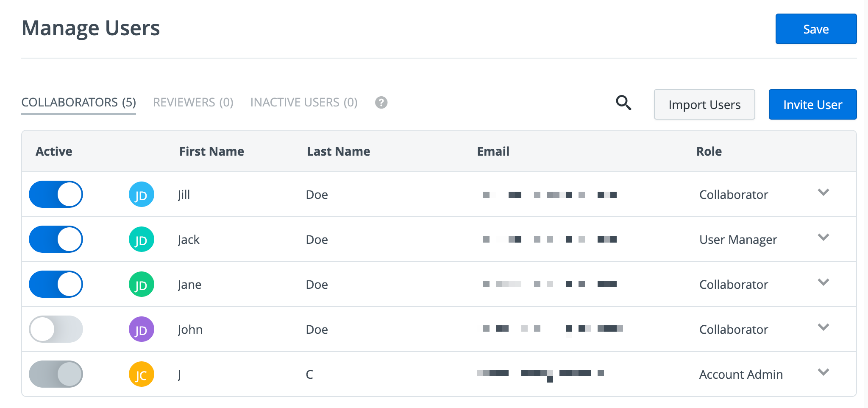
Task: Click Jill Doe's avatar icon
Action: tap(141, 194)
